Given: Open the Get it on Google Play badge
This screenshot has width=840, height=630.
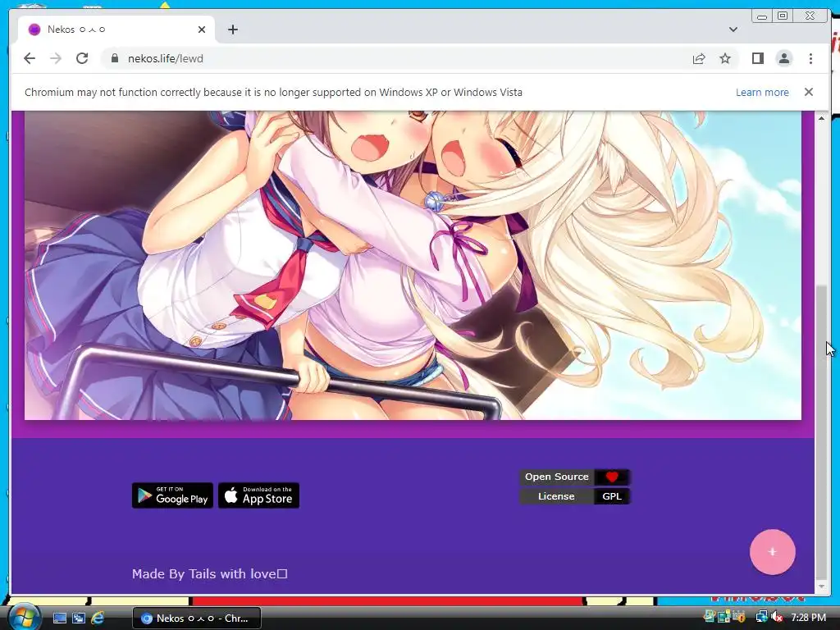Looking at the screenshot, I should pos(172,495).
